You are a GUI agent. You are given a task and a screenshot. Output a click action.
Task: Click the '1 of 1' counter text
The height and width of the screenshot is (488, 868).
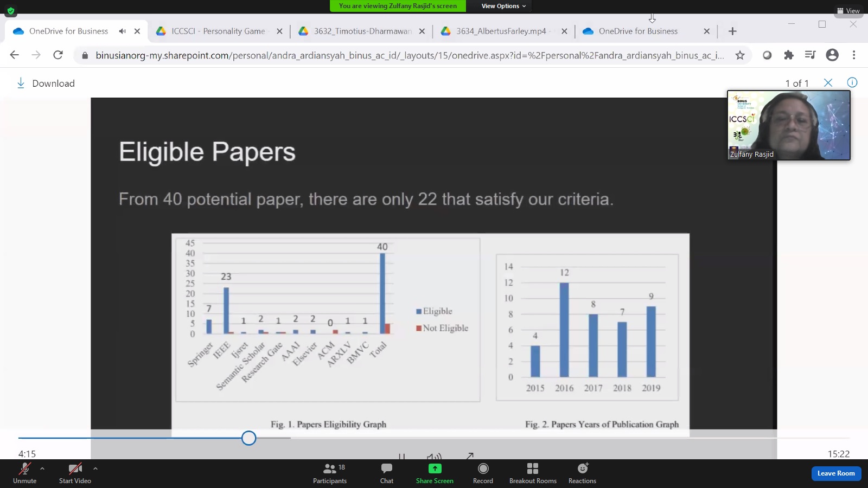(x=797, y=84)
